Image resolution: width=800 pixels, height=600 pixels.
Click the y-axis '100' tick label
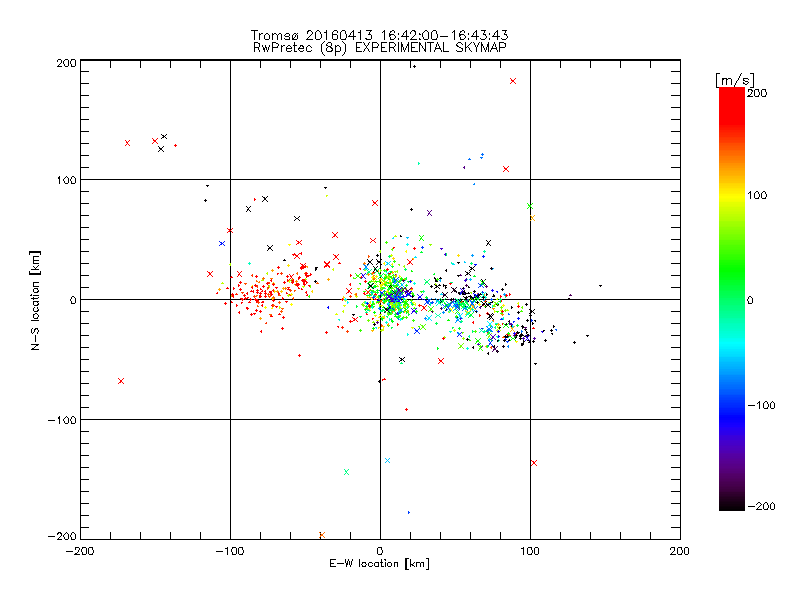66,180
